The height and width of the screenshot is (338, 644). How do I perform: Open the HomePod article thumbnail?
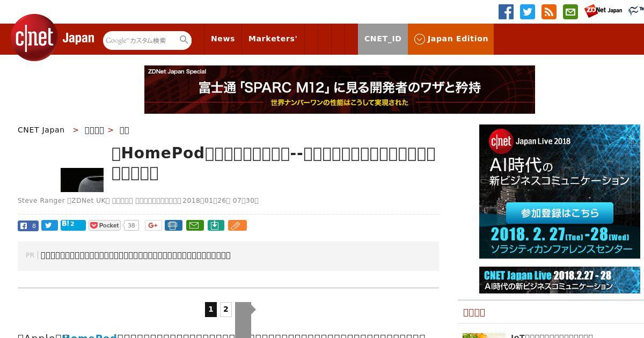click(82, 180)
